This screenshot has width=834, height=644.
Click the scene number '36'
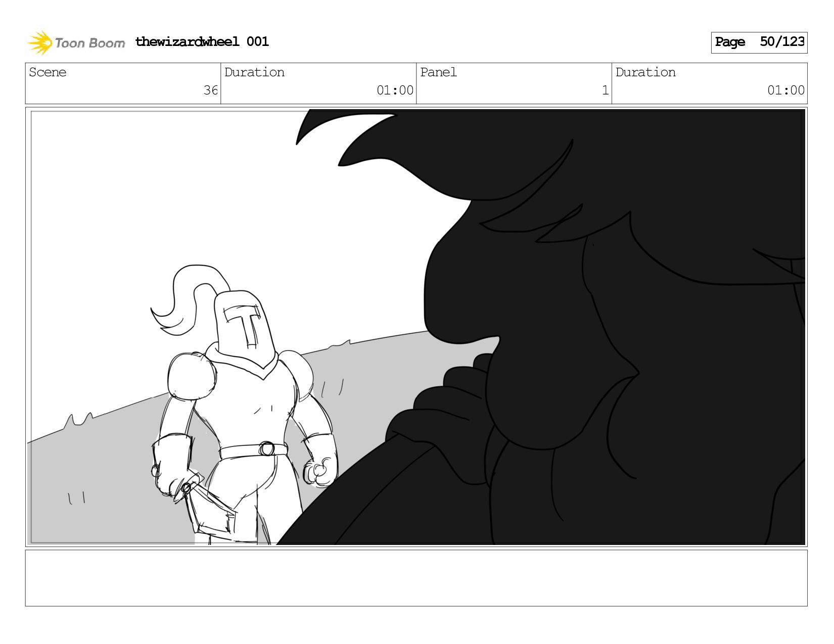pos(210,90)
